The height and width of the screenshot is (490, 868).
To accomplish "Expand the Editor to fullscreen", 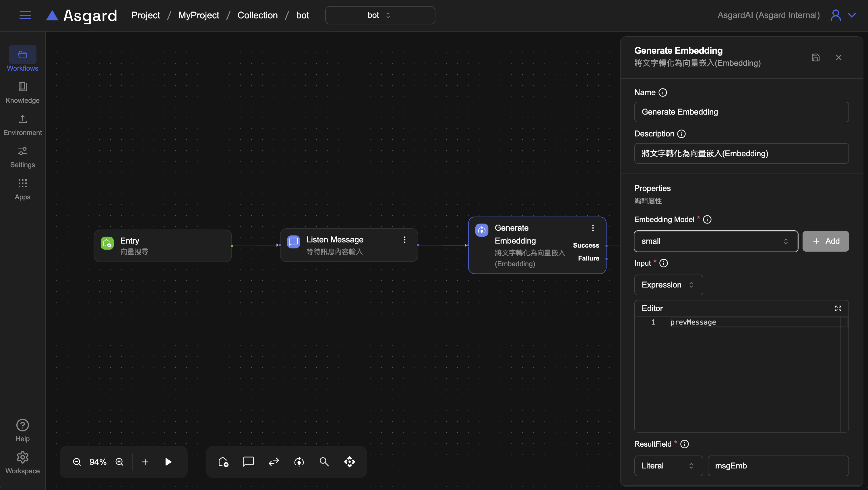I will click(x=838, y=308).
